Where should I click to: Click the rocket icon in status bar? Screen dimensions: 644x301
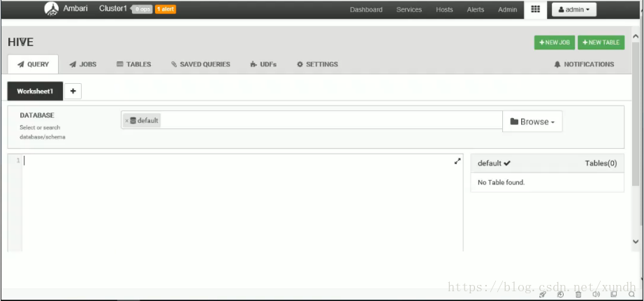[x=543, y=294]
